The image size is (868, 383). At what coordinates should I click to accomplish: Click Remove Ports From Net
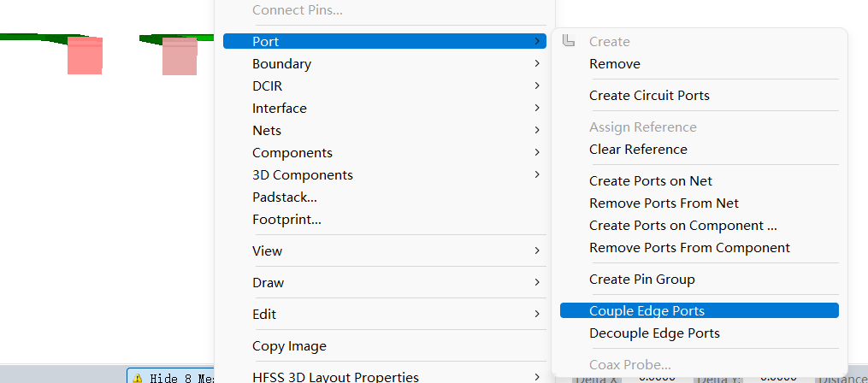(664, 203)
